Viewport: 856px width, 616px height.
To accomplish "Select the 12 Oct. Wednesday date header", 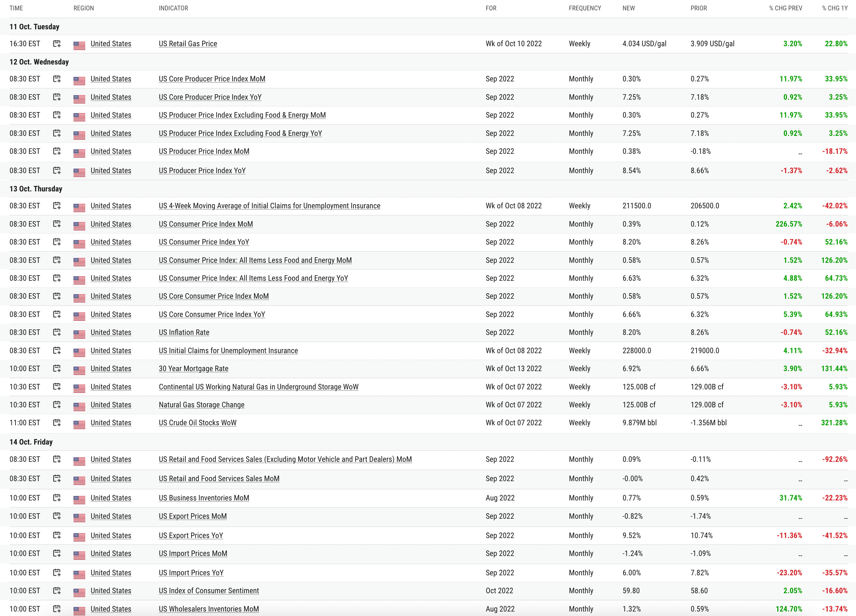I will click(39, 62).
